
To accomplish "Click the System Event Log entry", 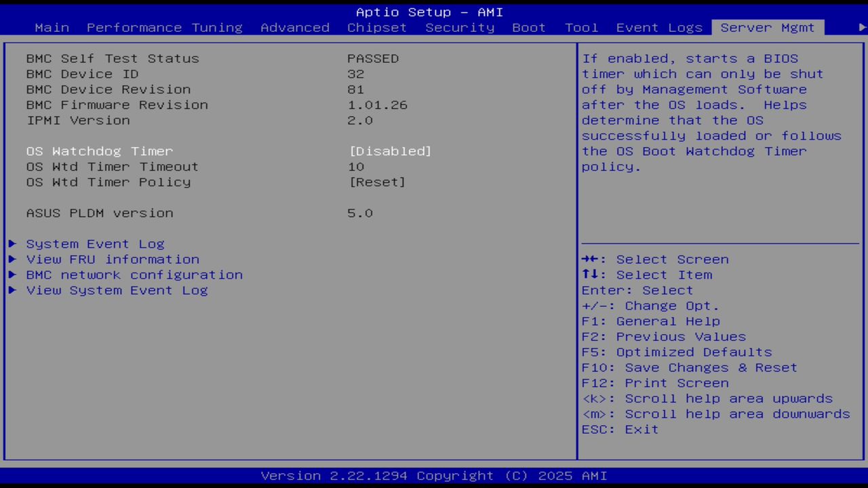I will (95, 244).
